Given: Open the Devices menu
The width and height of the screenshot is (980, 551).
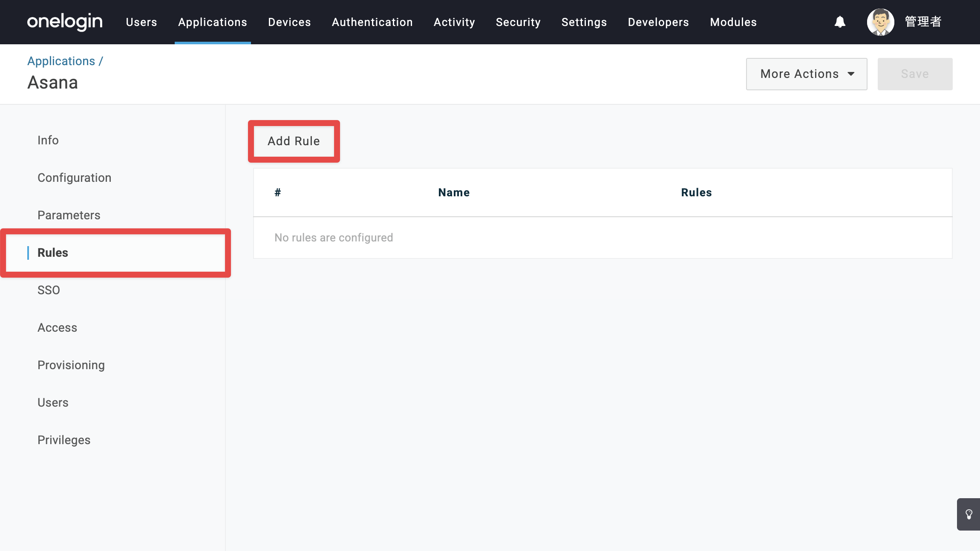Looking at the screenshot, I should 289,22.
